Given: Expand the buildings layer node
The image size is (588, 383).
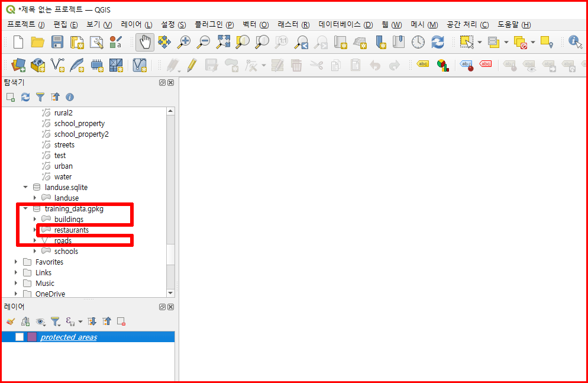Looking at the screenshot, I should coord(35,218).
